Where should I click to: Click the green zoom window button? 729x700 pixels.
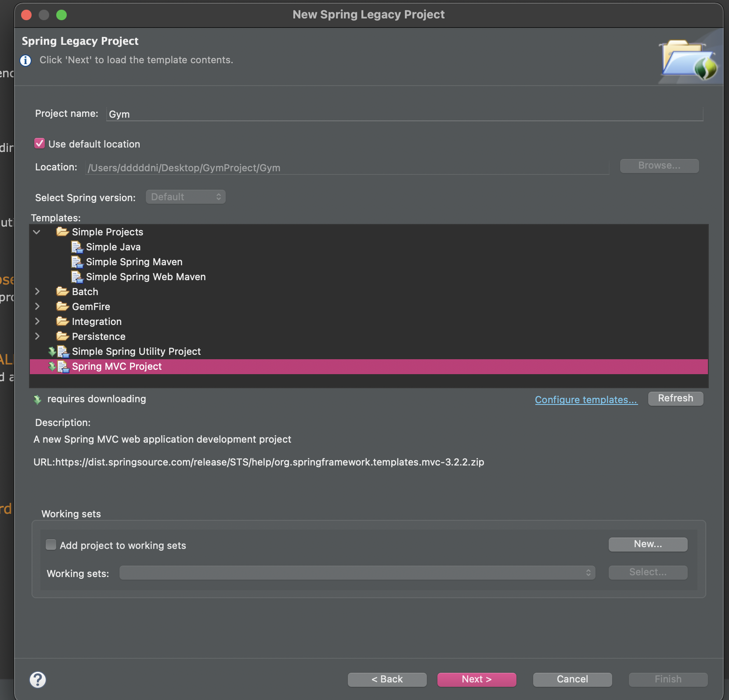(x=61, y=15)
